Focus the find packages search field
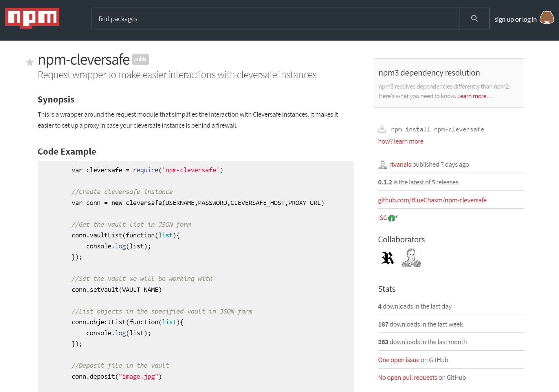Screen dimensions: 559x392 (275, 19)
